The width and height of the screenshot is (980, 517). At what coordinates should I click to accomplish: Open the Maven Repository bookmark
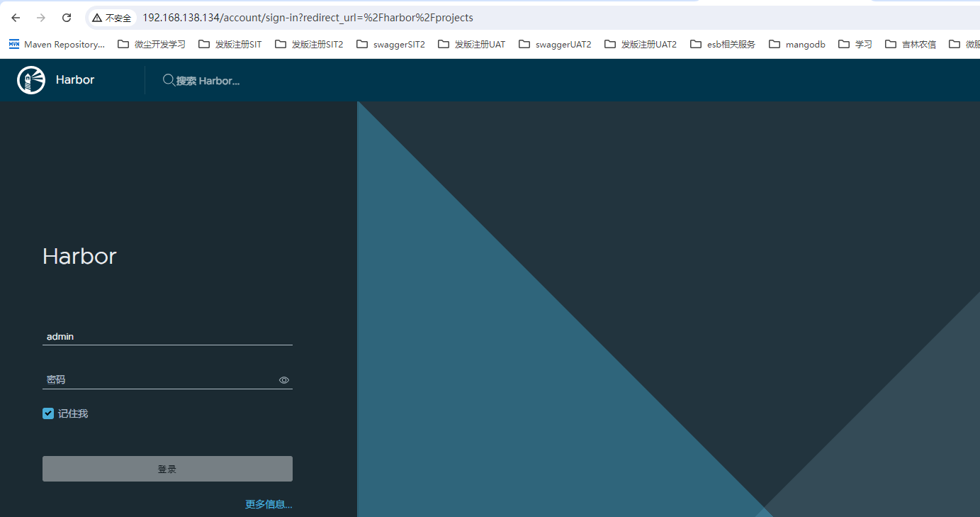coord(57,44)
